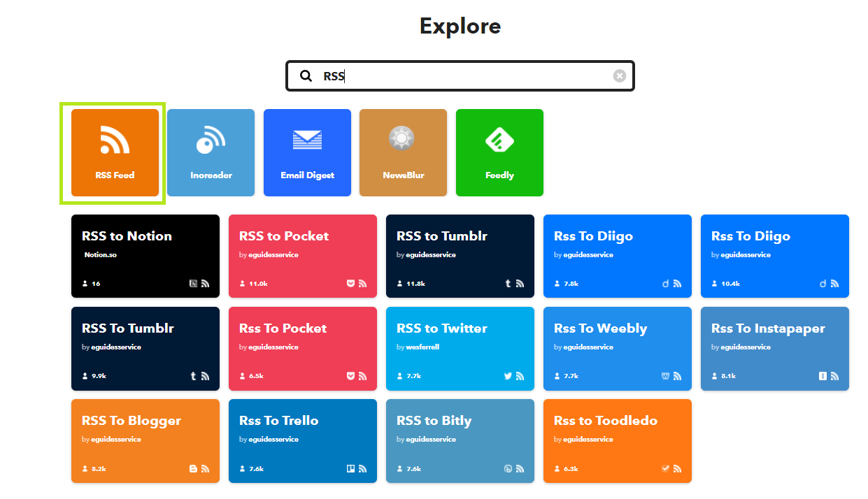Click the Pocket icon on the 6.5k card
The image size is (868, 499).
click(351, 376)
